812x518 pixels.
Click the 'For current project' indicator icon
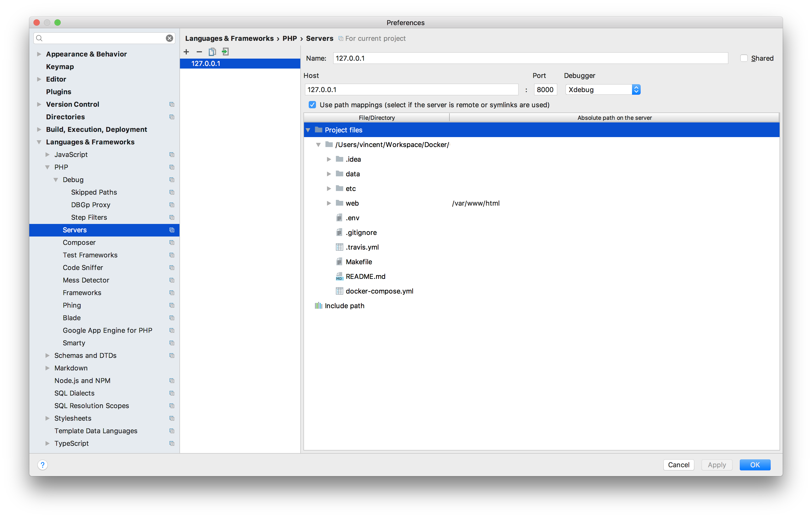coord(341,38)
